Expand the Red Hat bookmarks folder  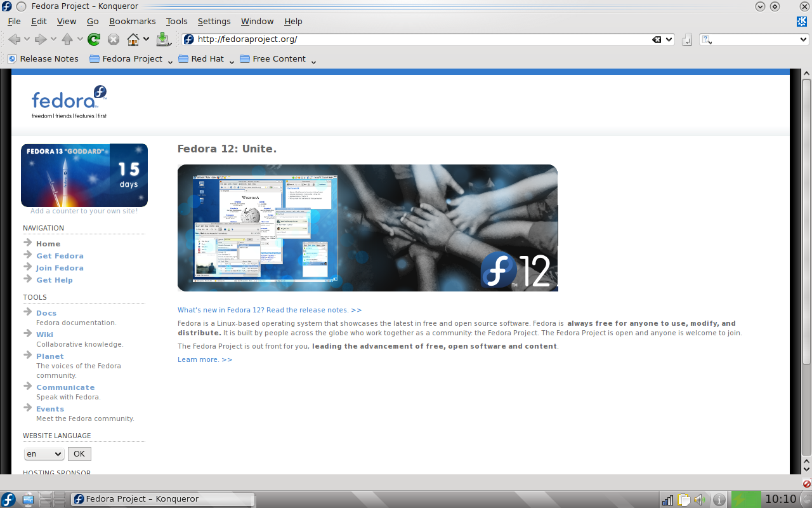pyautogui.click(x=206, y=58)
